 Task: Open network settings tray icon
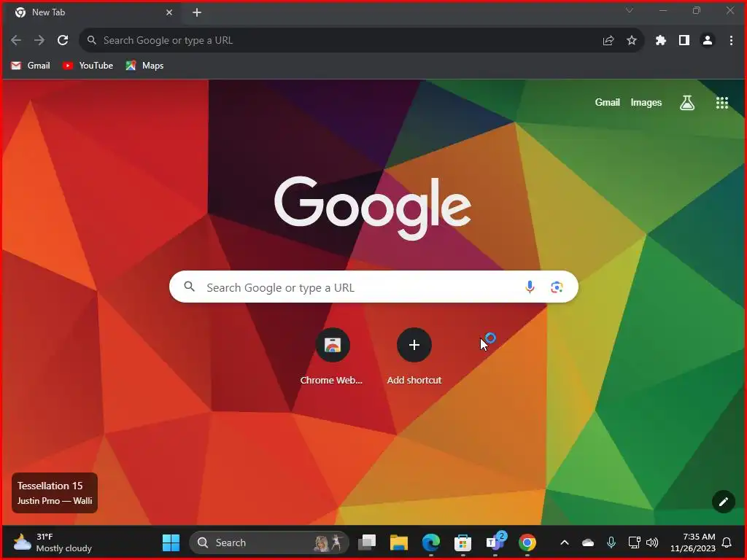click(x=634, y=542)
